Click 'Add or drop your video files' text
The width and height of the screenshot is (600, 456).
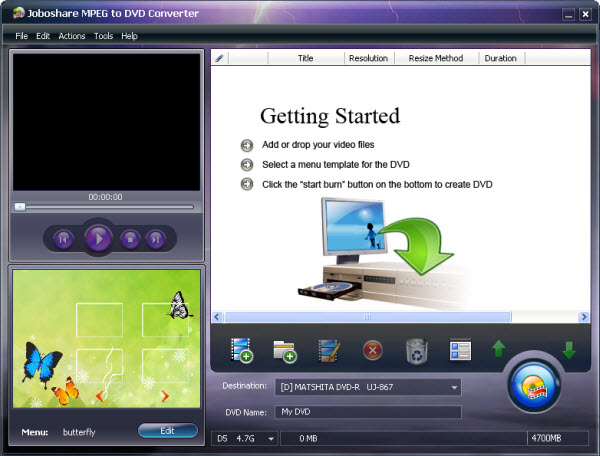pyautogui.click(x=318, y=145)
